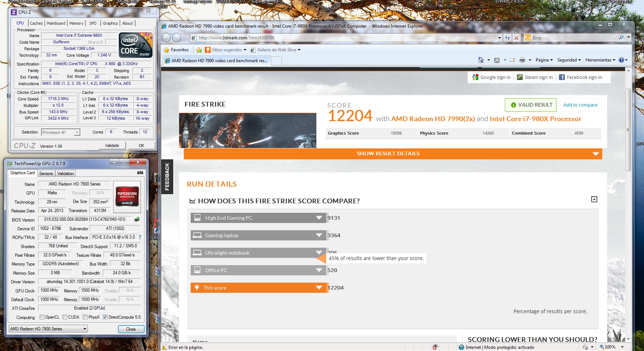Click the browser address bar URL field

click(345, 38)
